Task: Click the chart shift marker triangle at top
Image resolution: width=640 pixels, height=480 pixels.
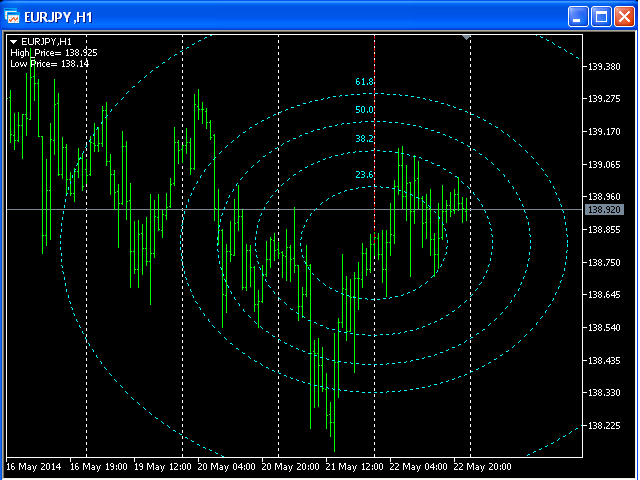Action: [x=466, y=38]
